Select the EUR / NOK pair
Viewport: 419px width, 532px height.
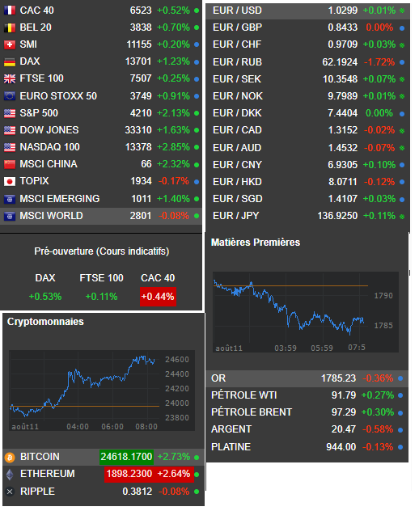coord(307,96)
